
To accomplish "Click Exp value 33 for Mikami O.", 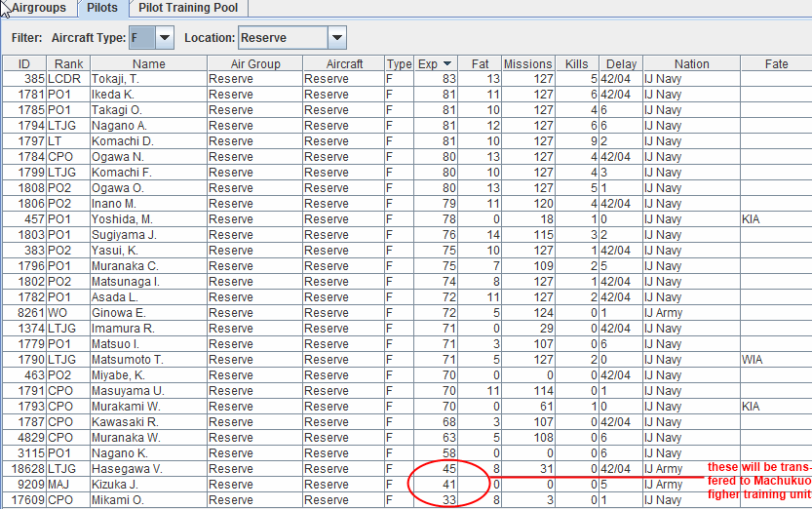I will [436, 499].
